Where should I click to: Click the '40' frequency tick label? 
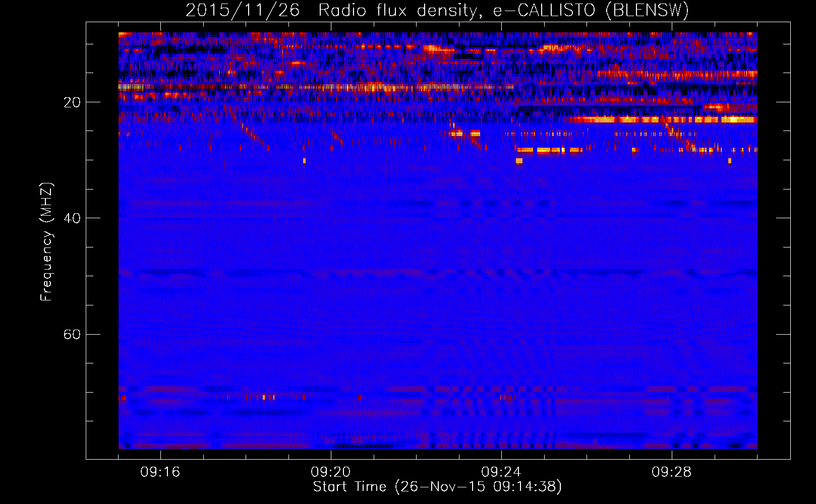72,218
